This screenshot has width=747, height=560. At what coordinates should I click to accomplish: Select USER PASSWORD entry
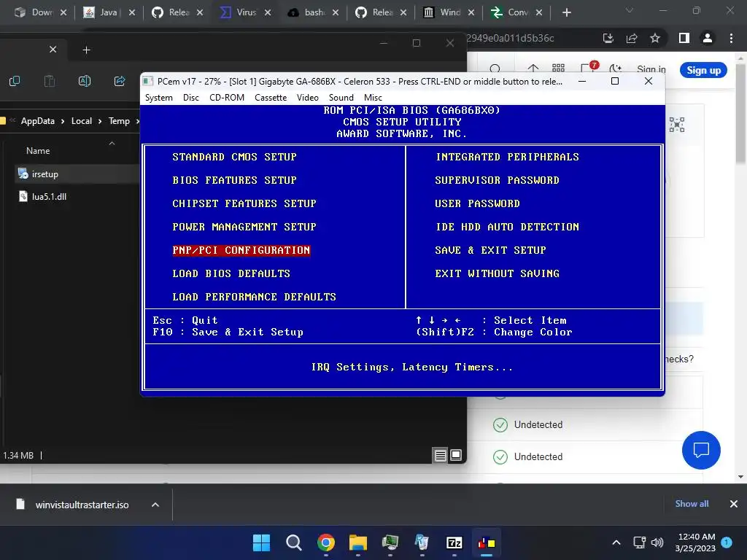(477, 203)
